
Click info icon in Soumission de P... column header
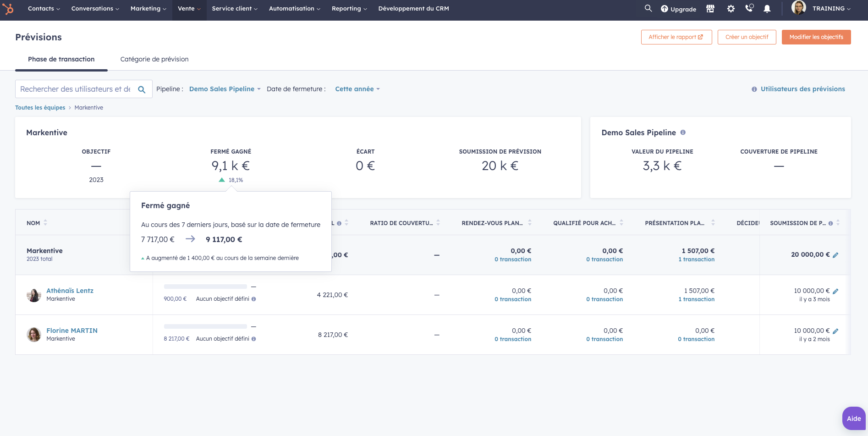830,223
